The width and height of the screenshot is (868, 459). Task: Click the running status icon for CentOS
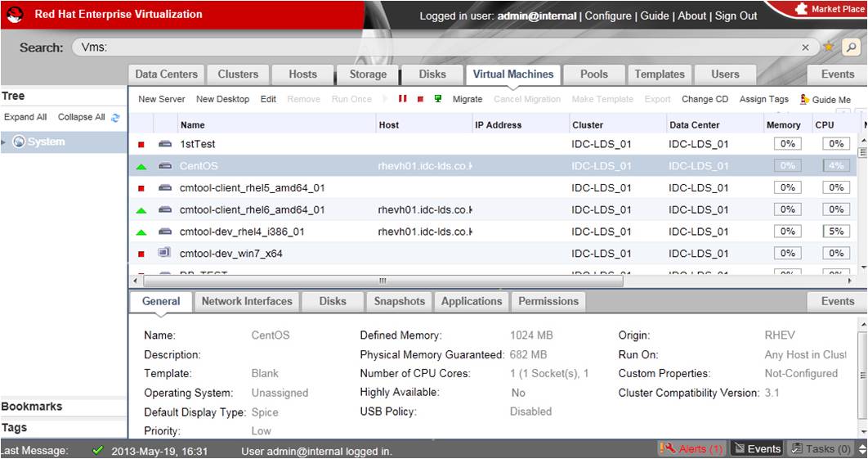tap(141, 166)
